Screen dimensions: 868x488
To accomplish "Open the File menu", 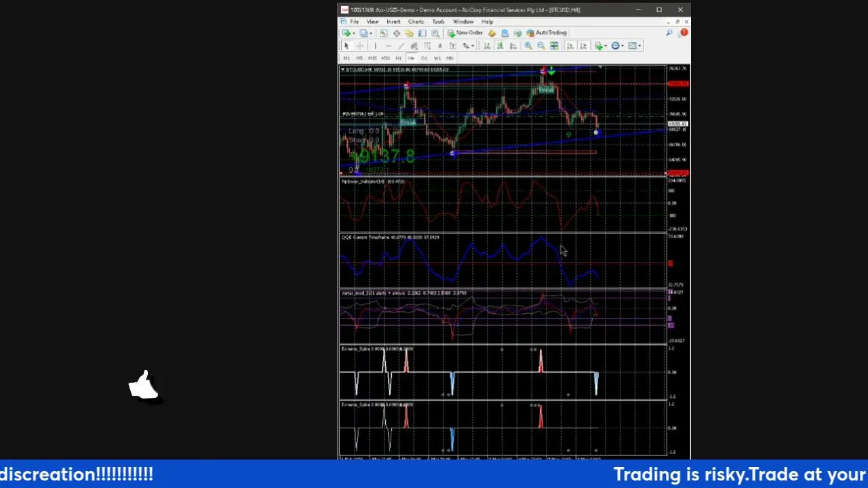I will pos(354,22).
